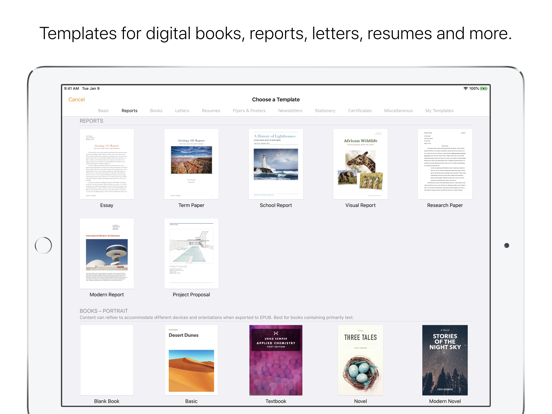Click the 9:41 AM clock in status bar
The width and height of the screenshot is (552, 414).
[71, 88]
